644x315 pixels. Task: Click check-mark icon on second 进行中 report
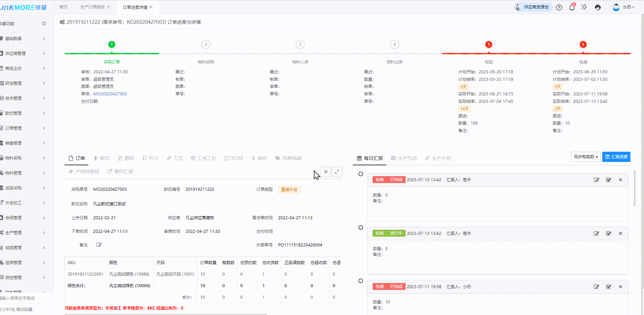pos(608,234)
